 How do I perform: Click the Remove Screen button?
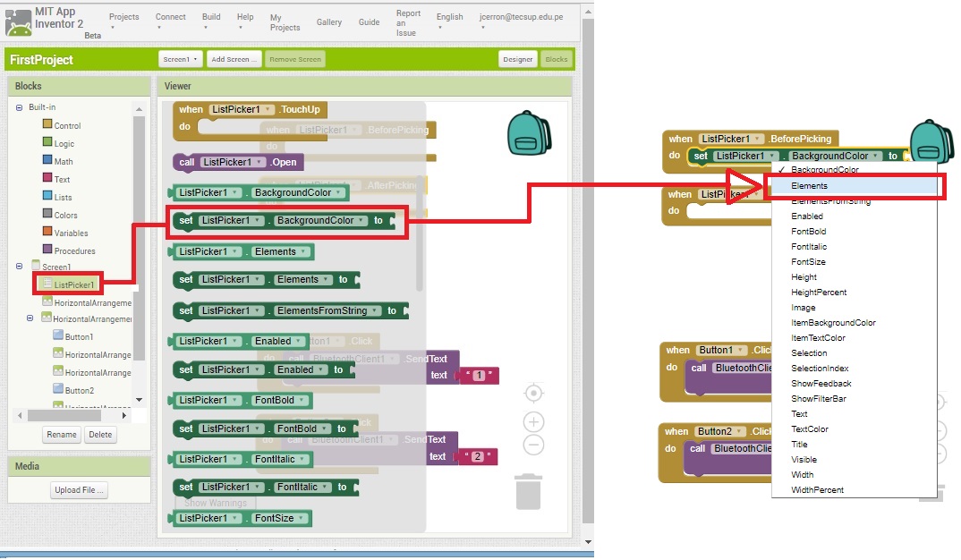(x=295, y=59)
